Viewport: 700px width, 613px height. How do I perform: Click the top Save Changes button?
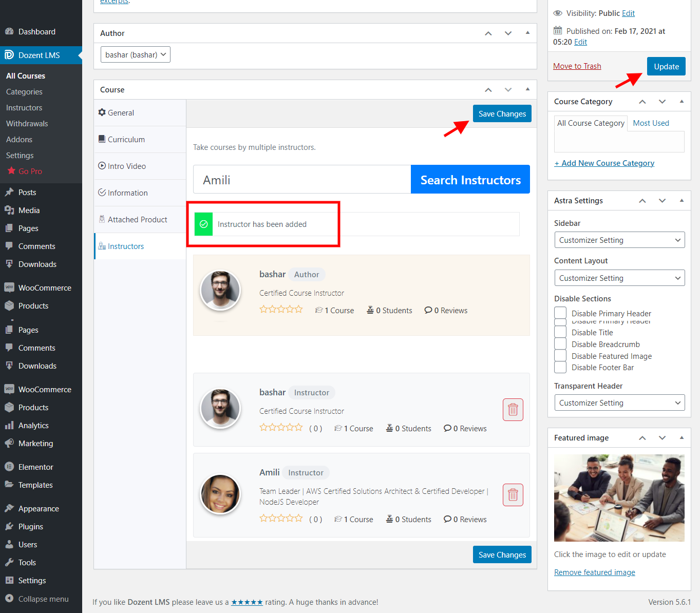[502, 113]
